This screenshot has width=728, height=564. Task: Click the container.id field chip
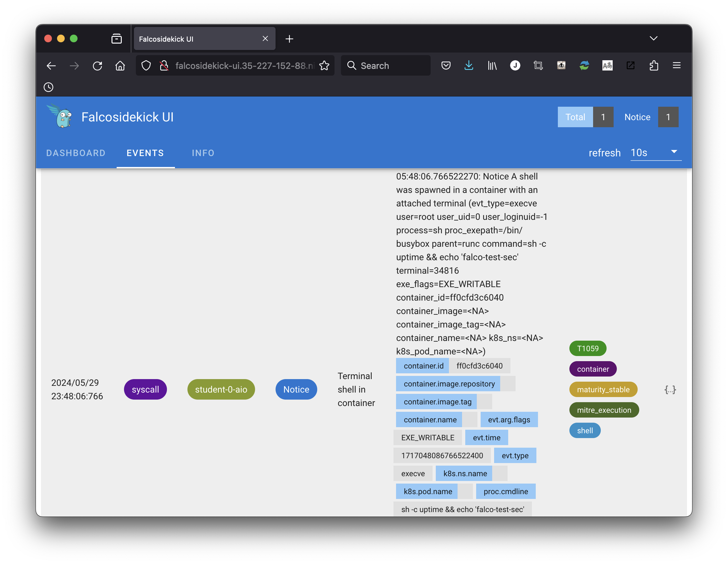pos(422,366)
